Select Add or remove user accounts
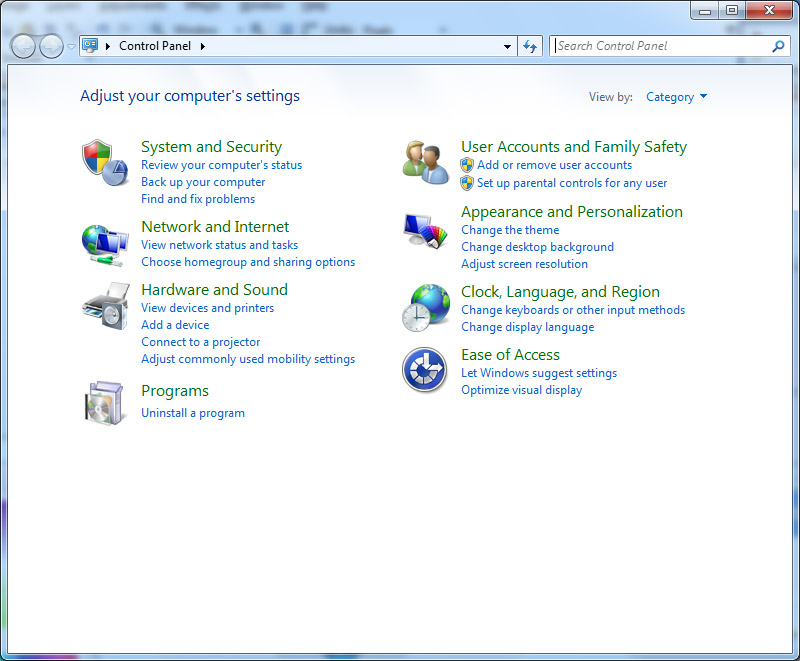 [x=554, y=165]
